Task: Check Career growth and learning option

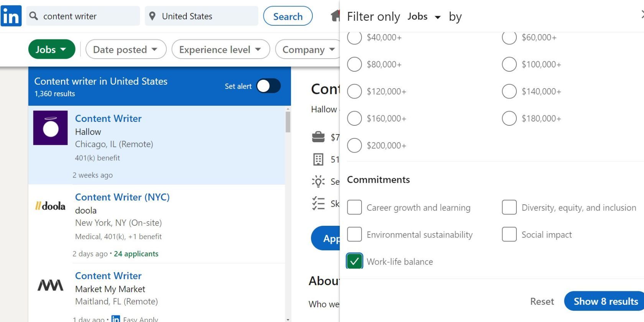Action: (x=355, y=207)
